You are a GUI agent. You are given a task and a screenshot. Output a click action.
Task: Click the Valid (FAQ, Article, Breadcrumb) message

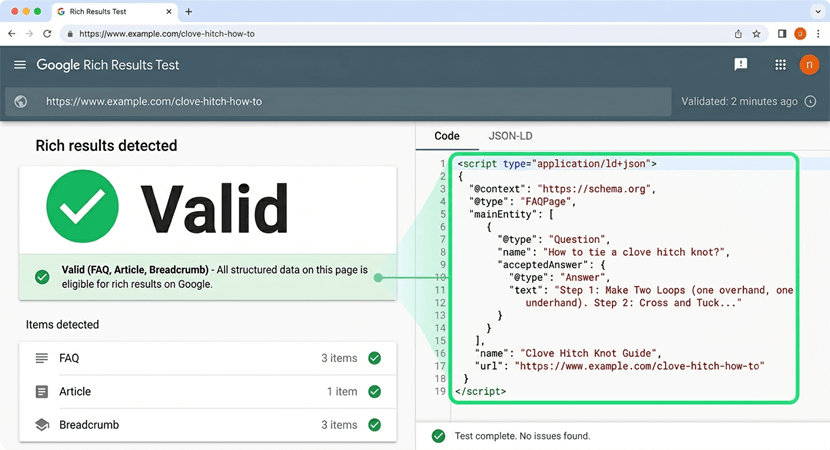click(x=214, y=277)
